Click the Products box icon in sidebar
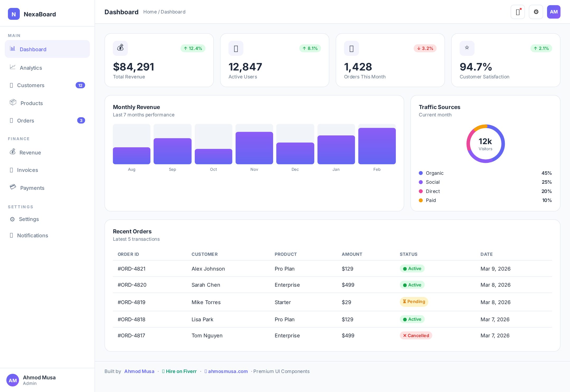The image size is (570, 392). [x=13, y=102]
